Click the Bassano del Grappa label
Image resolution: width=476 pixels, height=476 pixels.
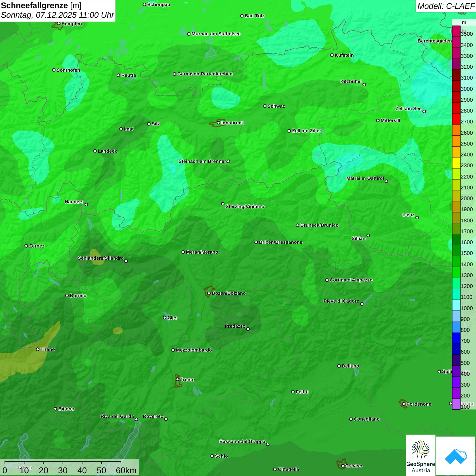coord(242,442)
